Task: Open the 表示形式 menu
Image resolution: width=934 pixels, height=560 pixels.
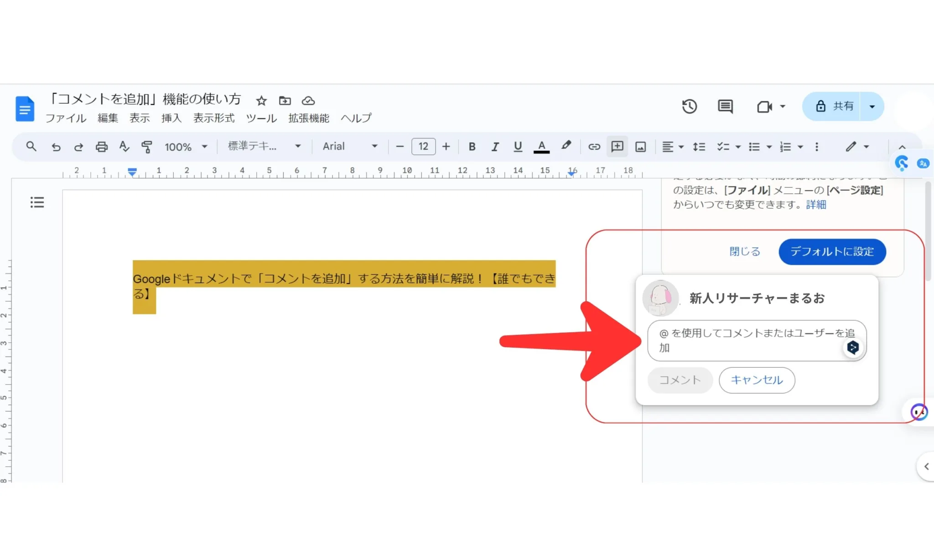Action: tap(214, 118)
